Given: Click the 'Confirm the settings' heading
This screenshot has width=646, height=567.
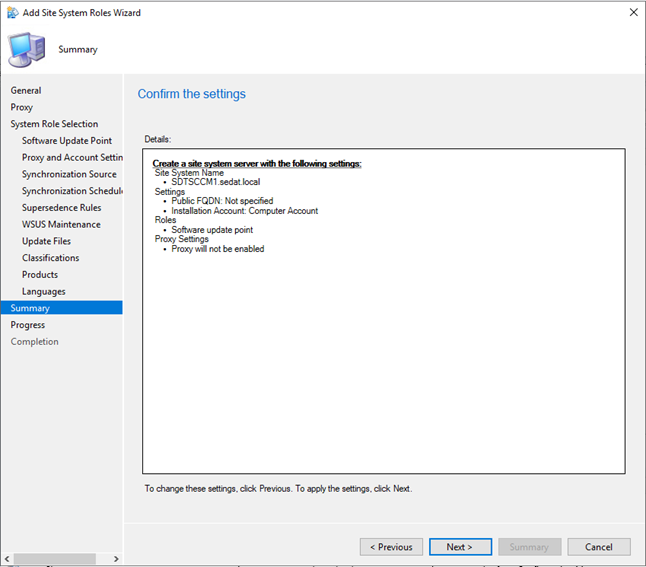Looking at the screenshot, I should (192, 94).
